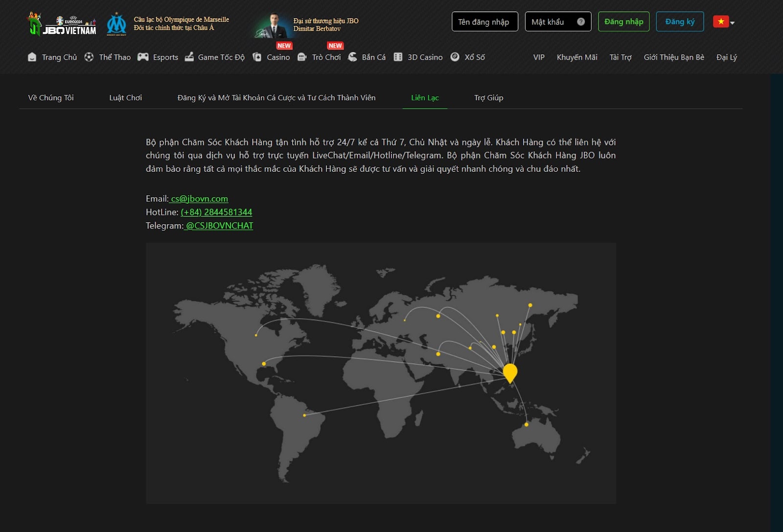Click the password help question mark icon

click(x=581, y=22)
